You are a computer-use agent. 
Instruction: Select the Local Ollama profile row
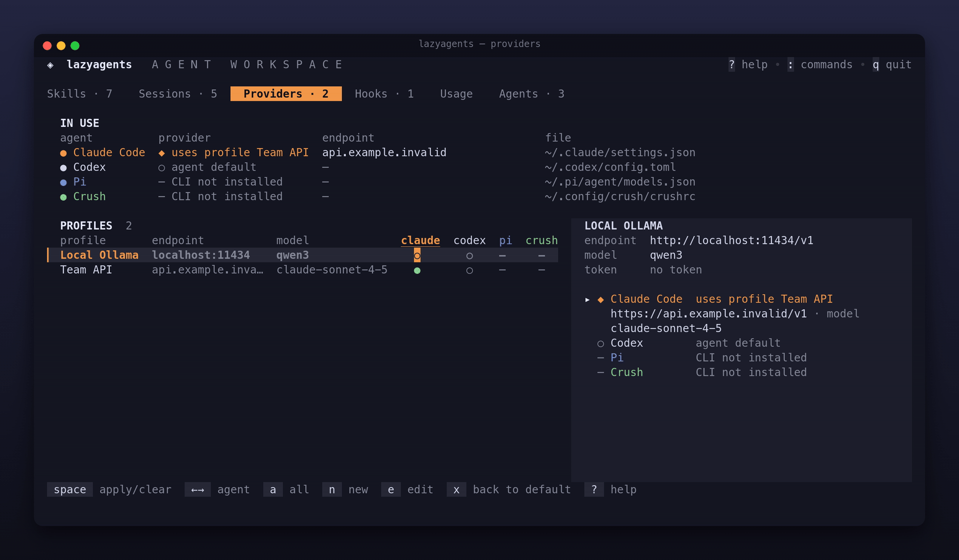pos(303,255)
